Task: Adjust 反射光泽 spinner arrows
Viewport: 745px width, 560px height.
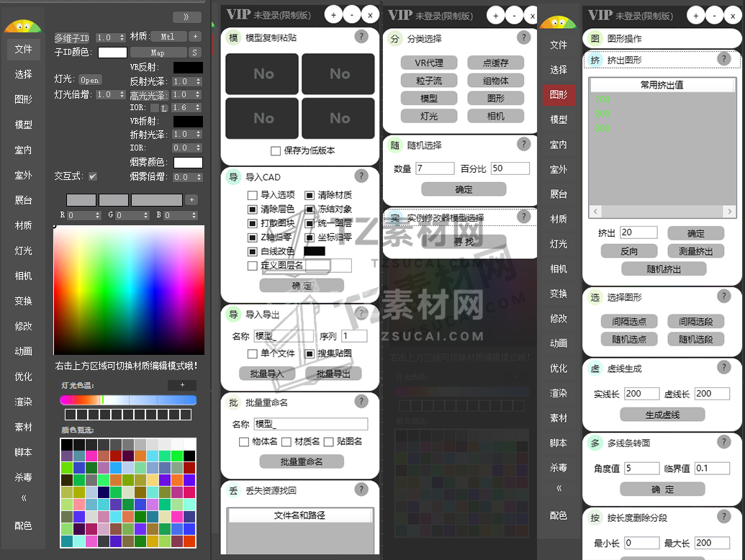Action: [199, 81]
